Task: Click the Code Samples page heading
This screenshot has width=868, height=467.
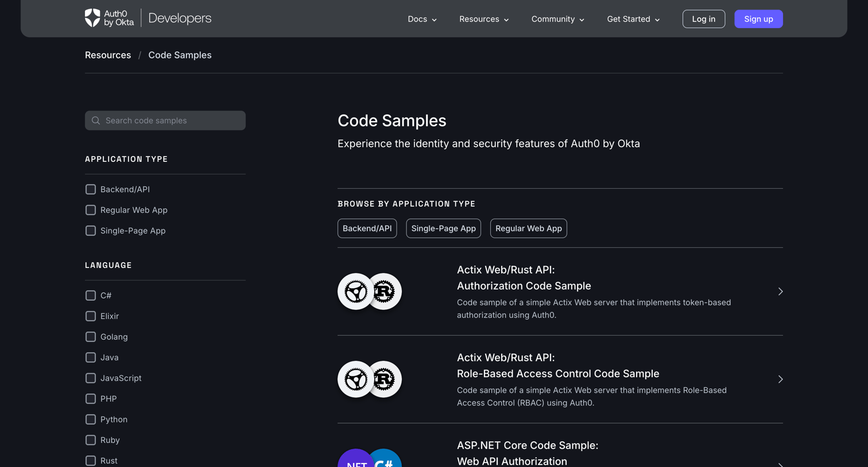Action: 392,120
